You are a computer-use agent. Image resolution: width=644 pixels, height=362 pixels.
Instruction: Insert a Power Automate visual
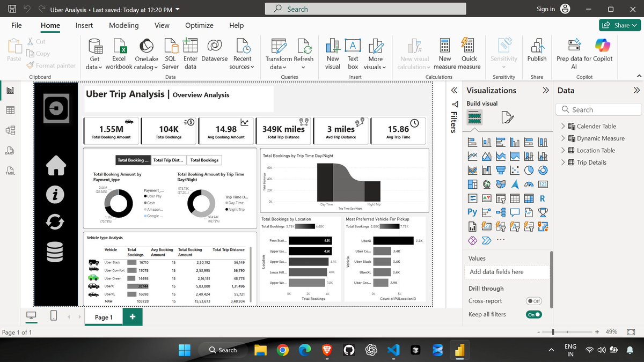pyautogui.click(x=486, y=240)
